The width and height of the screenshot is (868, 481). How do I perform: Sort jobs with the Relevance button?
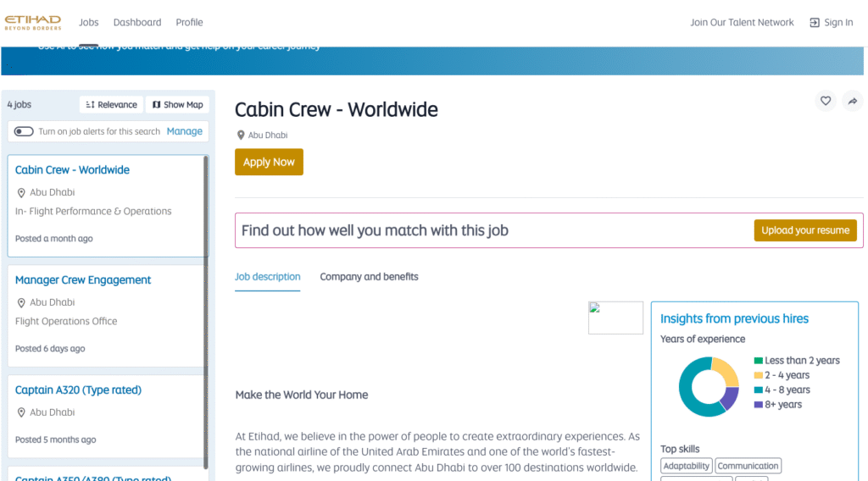[x=111, y=104]
